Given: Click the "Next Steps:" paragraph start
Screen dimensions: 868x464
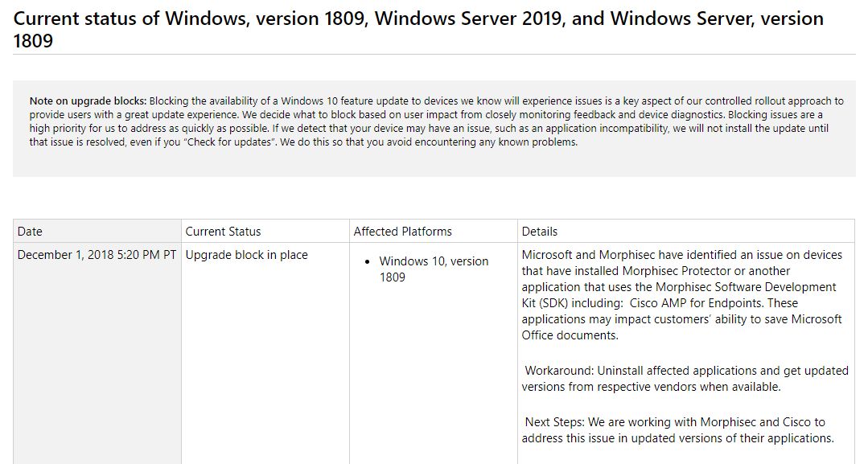Looking at the screenshot, I should tap(555, 422).
